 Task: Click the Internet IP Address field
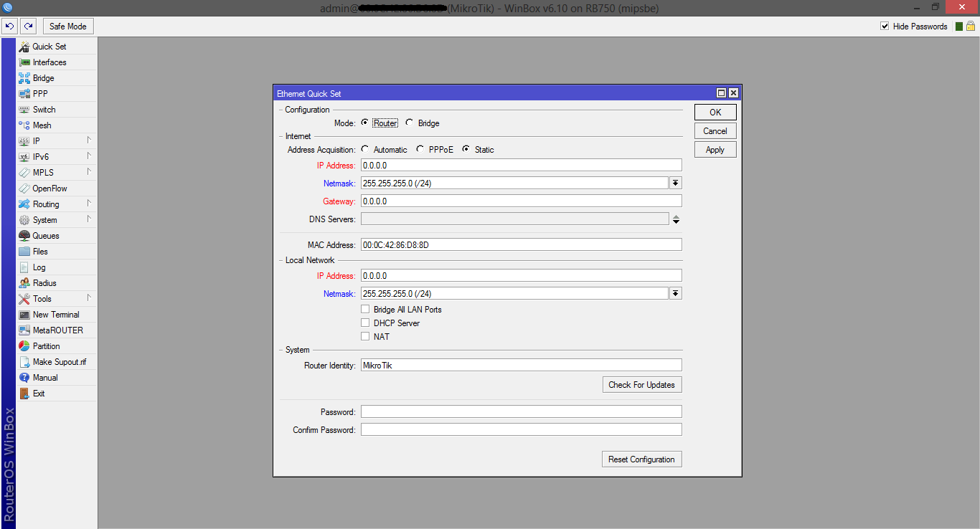tap(521, 166)
